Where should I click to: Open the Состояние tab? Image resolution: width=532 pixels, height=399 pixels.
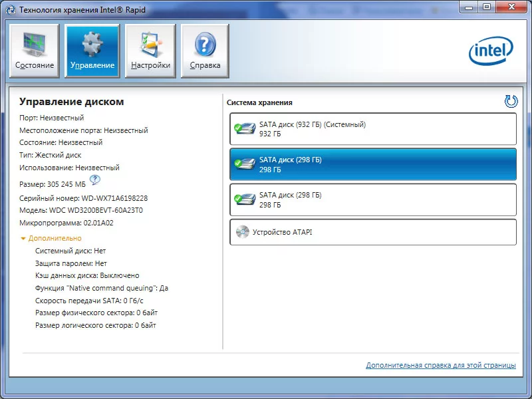pyautogui.click(x=35, y=51)
